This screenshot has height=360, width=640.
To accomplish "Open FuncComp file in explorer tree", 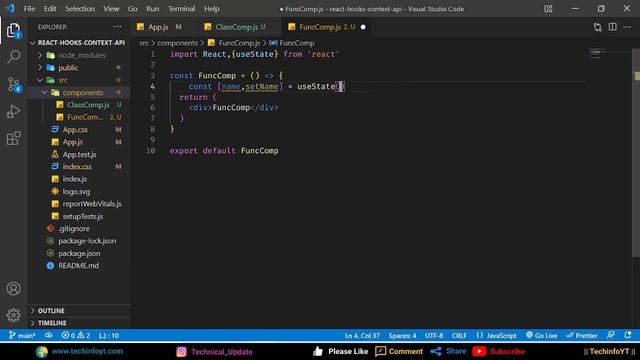I will (78, 117).
